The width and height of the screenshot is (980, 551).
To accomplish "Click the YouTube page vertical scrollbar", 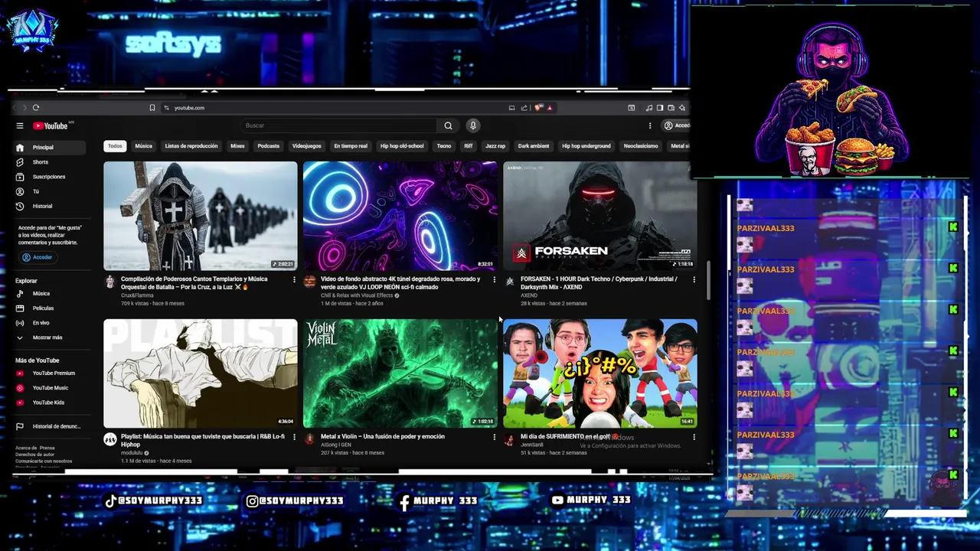I will pos(708,280).
